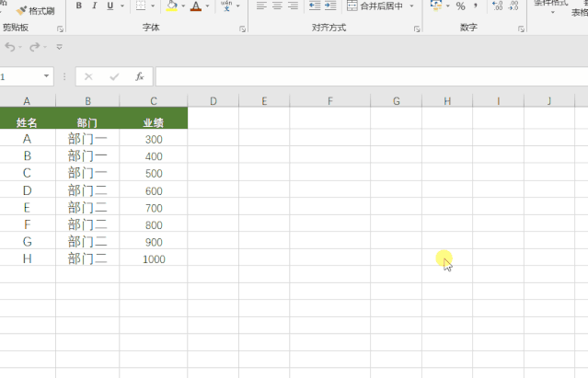Apply cell borders icon

141,6
